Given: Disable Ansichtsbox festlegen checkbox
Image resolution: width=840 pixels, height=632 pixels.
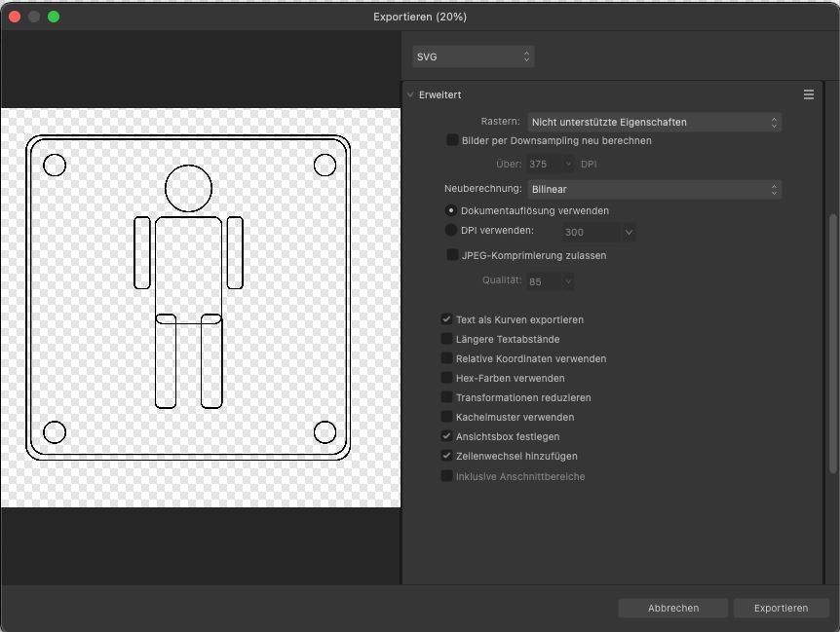Looking at the screenshot, I should click(x=446, y=436).
